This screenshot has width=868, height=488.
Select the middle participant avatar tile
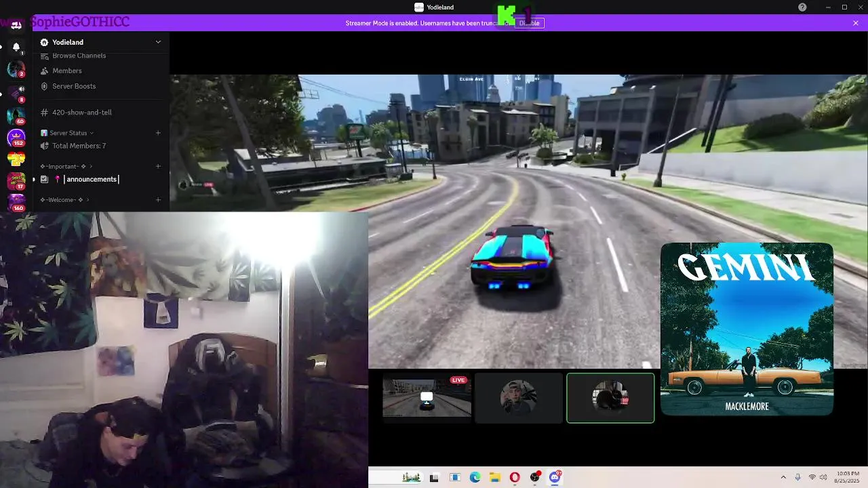tap(519, 398)
